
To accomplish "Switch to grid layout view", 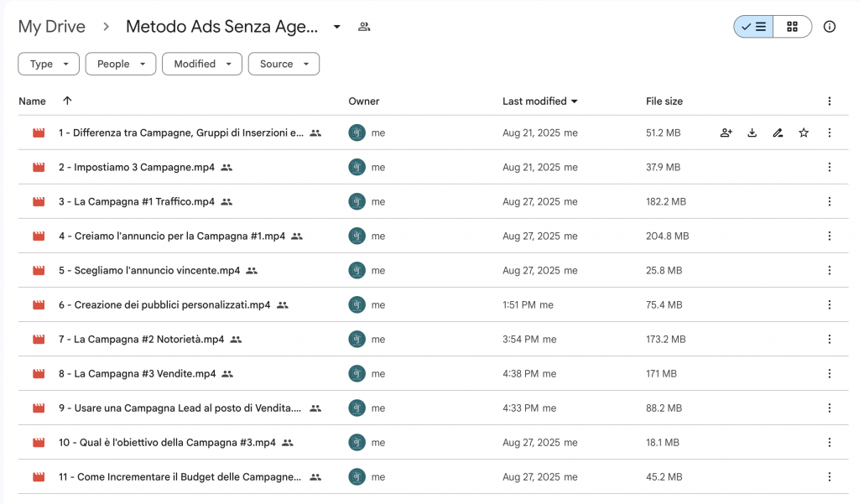I will pos(792,27).
